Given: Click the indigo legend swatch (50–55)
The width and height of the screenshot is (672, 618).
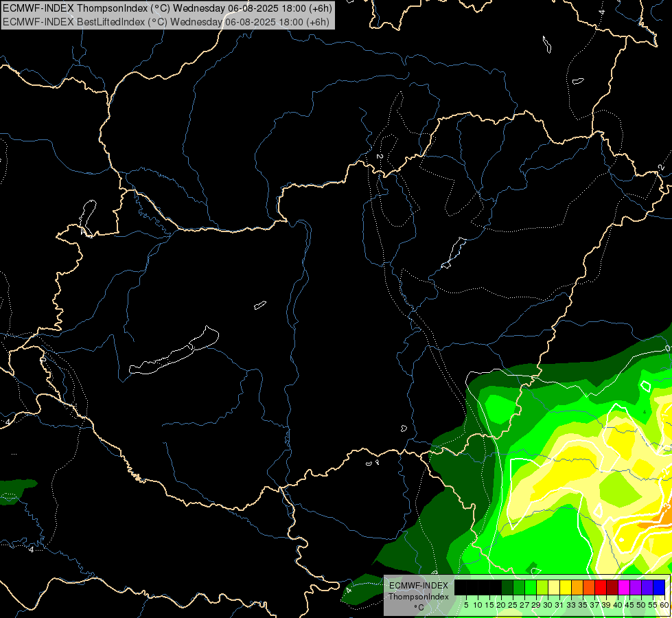Looking at the screenshot, I should (x=647, y=587).
